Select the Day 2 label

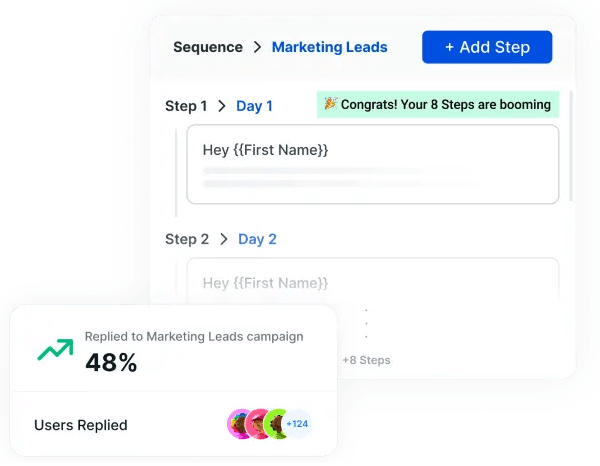point(257,239)
